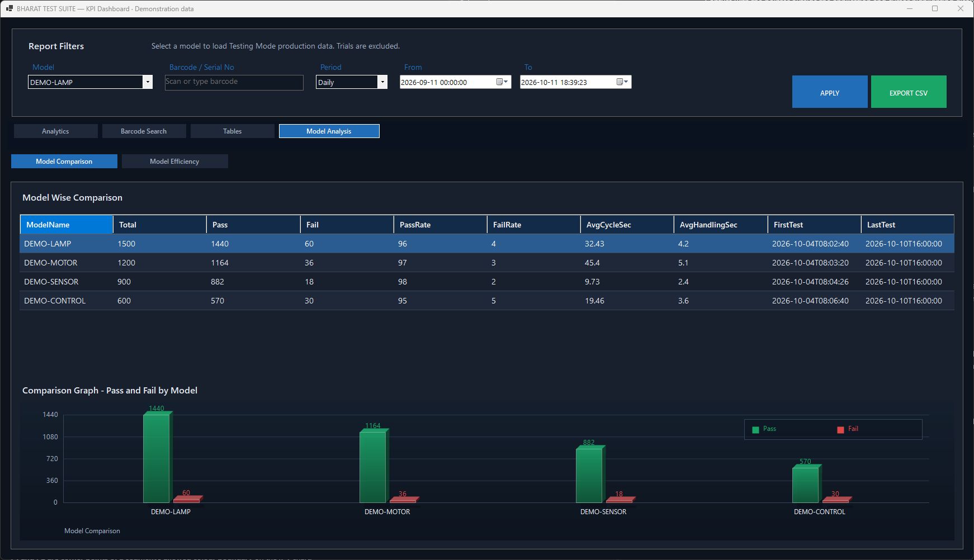
Task: Sort by the ModelName column header
Action: coord(67,225)
